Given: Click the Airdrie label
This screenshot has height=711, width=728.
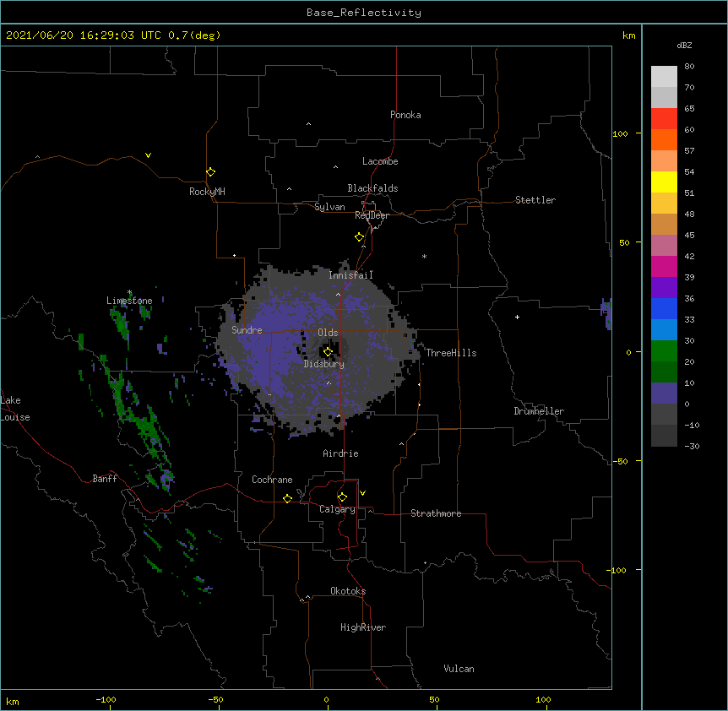Looking at the screenshot, I should point(341,453).
